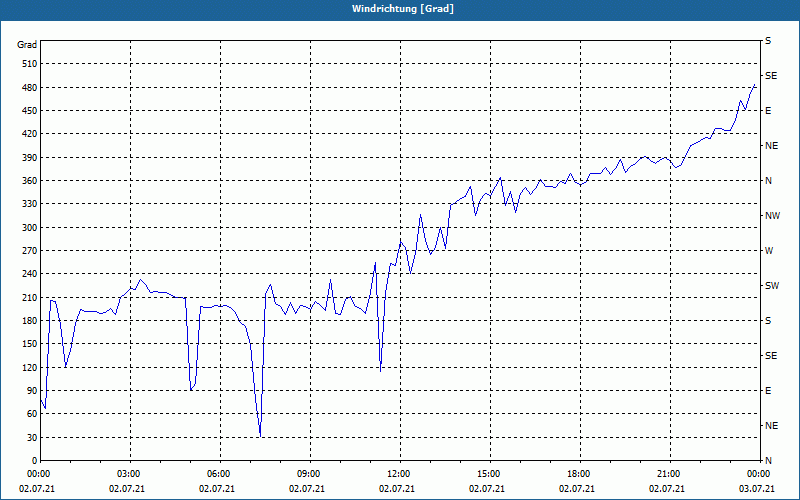The image size is (800, 500).
Task: Click the 02.07.21 date under 12:00
Action: 396,489
